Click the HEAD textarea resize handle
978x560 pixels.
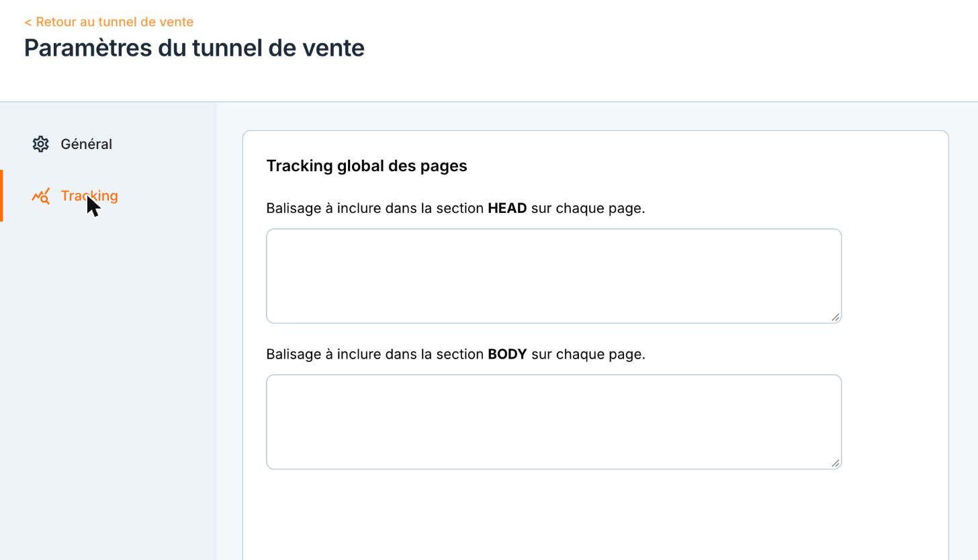[835, 317]
